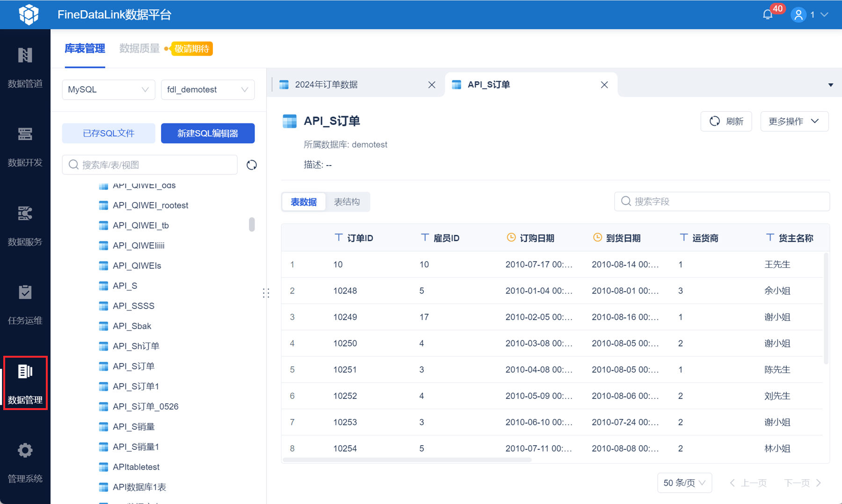This screenshot has height=504, width=842.
Task: Select the API_QIWEIiiii table
Action: tap(138, 245)
